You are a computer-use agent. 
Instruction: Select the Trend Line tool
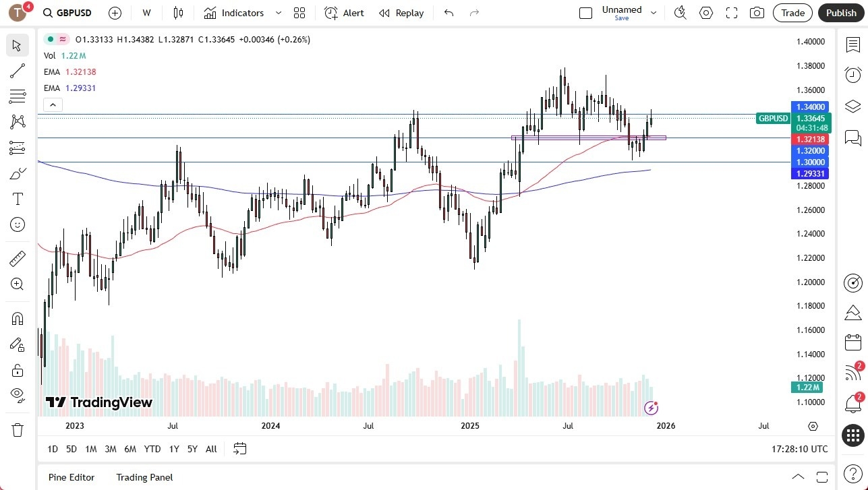click(x=17, y=71)
